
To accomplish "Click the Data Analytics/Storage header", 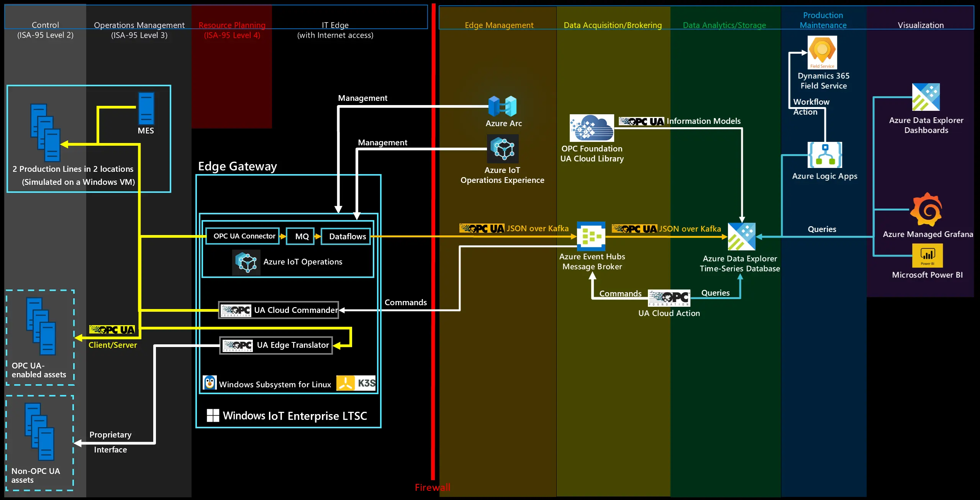I will point(724,25).
